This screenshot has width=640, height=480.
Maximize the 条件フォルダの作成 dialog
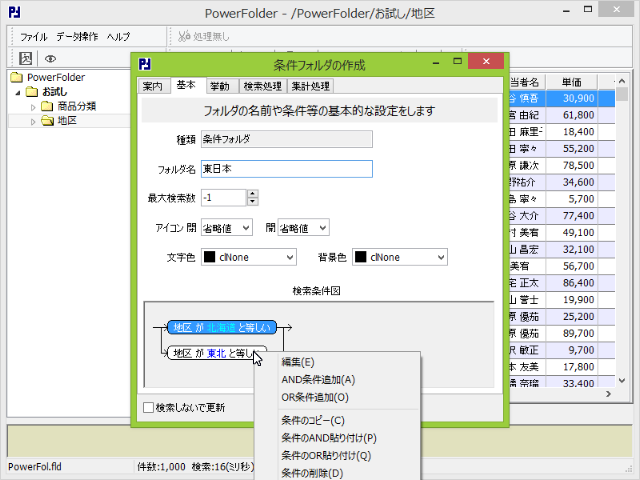coord(457,62)
